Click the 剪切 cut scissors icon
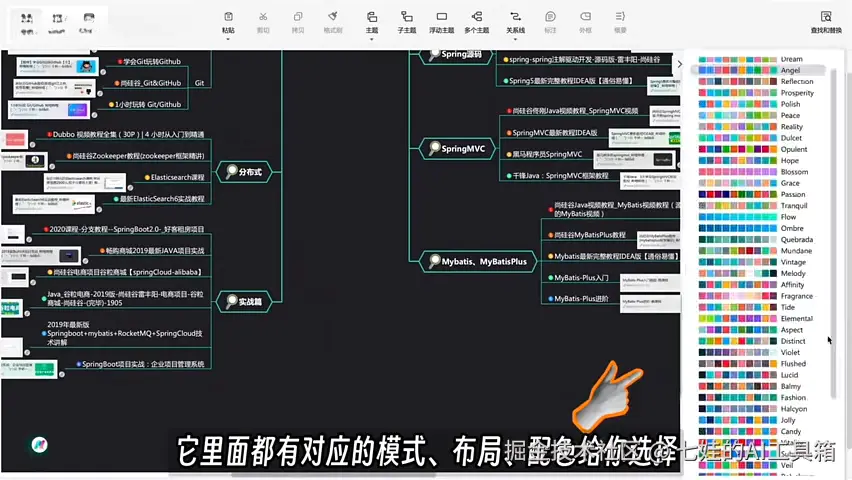Image resolution: width=852 pixels, height=480 pixels. [263, 17]
